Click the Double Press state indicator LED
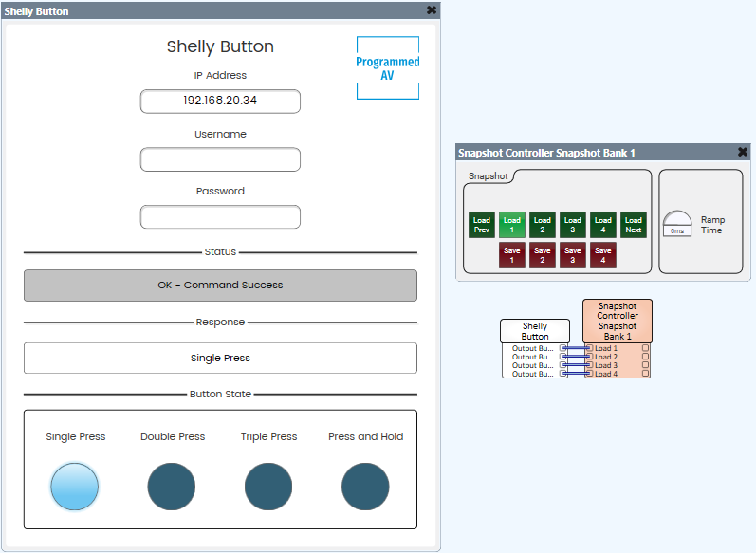756x553 pixels. tap(172, 487)
